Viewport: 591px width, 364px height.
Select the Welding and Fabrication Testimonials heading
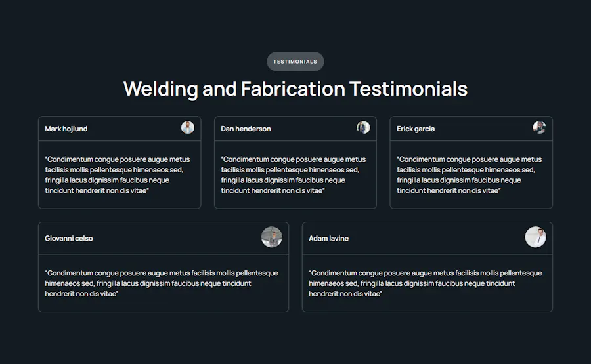[295, 89]
